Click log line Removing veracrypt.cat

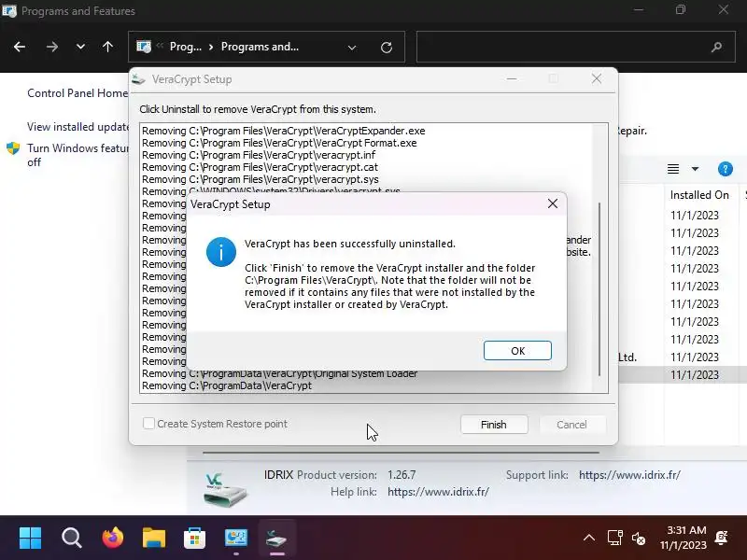pos(261,167)
